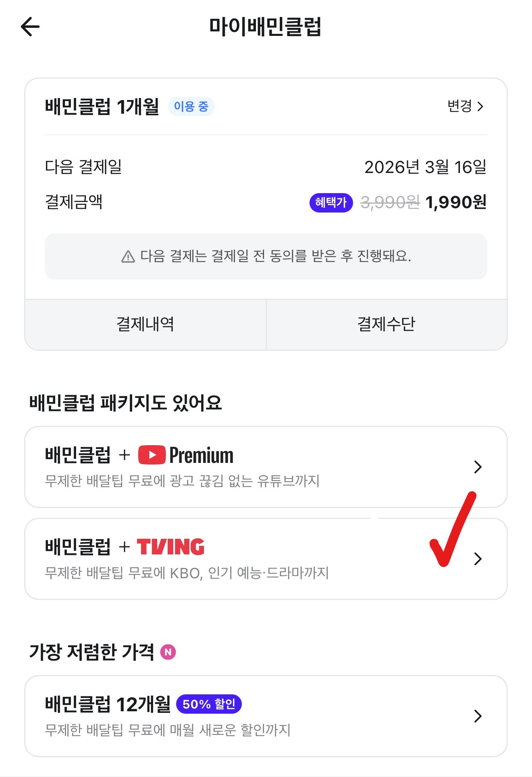Tap the back arrow icon
Screen dimensions: 532x777
[30, 27]
